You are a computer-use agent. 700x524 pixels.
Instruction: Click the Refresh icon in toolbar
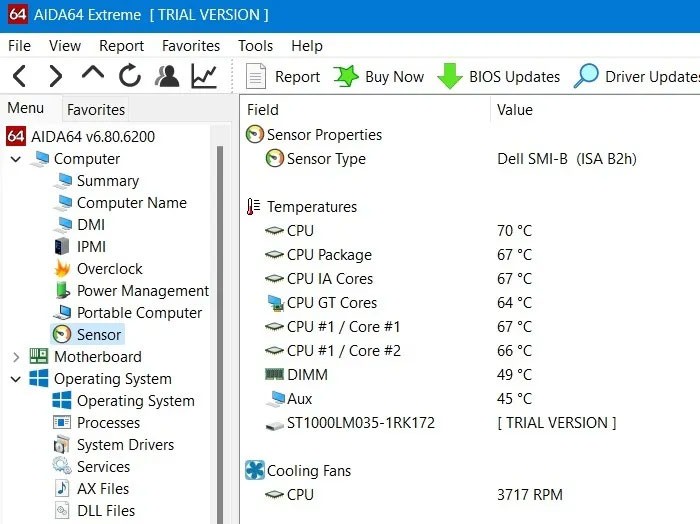[130, 76]
